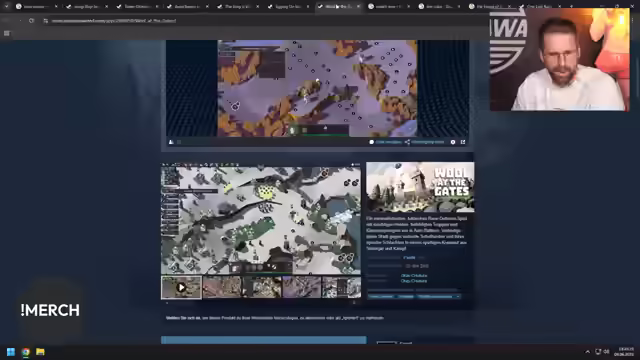Open the tab search arrow at the tab strip start
Viewport: 640px width, 360px height.
pos(7,7)
